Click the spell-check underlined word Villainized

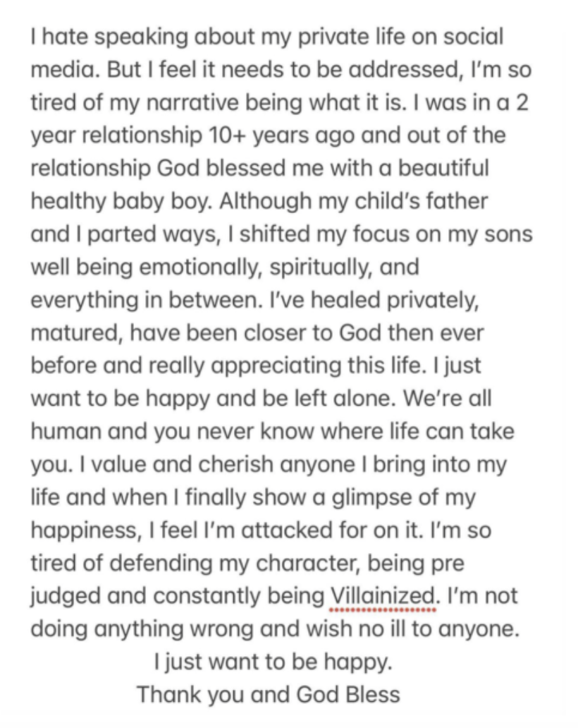(382, 595)
